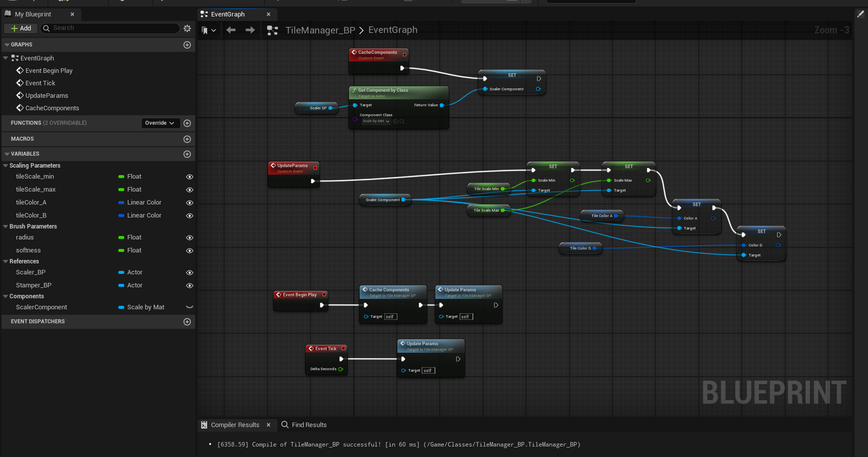868x457 pixels.
Task: Add new event dispatcher plus icon
Action: [187, 322]
